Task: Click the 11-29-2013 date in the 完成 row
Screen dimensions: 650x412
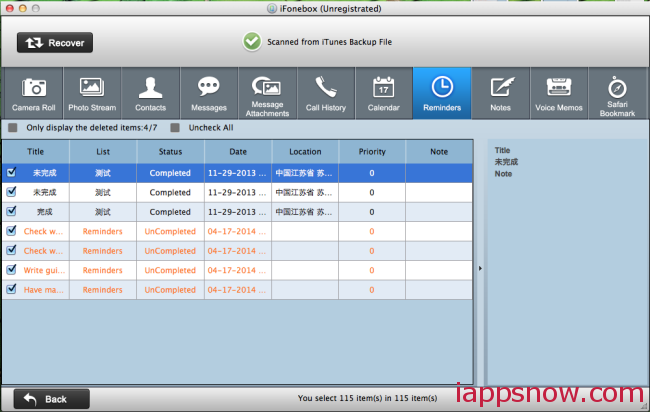Action: 237,212
